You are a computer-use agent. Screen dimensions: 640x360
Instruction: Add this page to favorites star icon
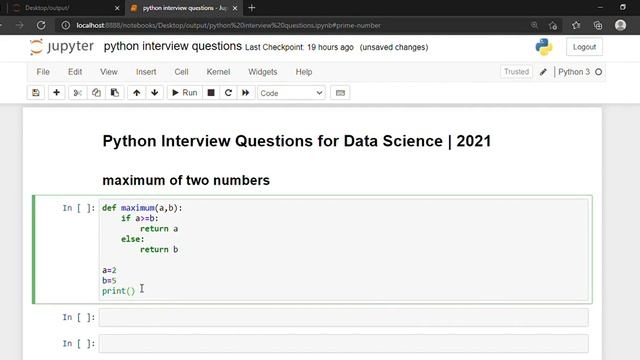[553, 25]
